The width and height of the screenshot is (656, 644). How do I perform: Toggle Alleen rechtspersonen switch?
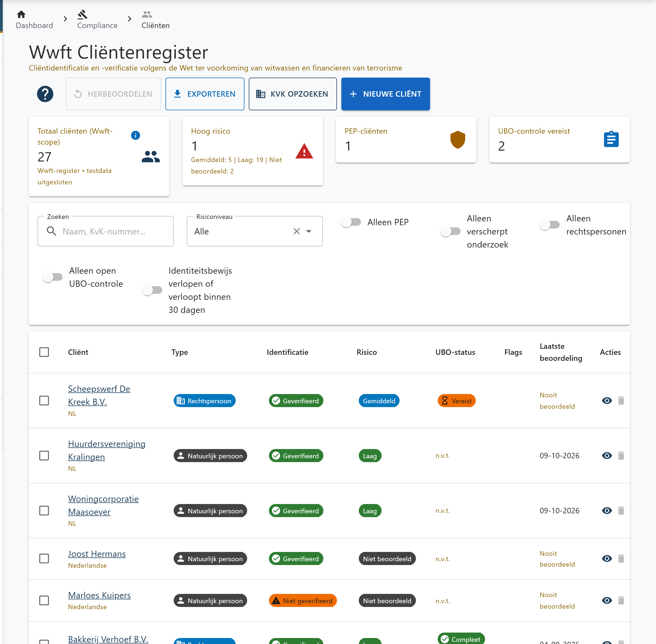tap(550, 225)
